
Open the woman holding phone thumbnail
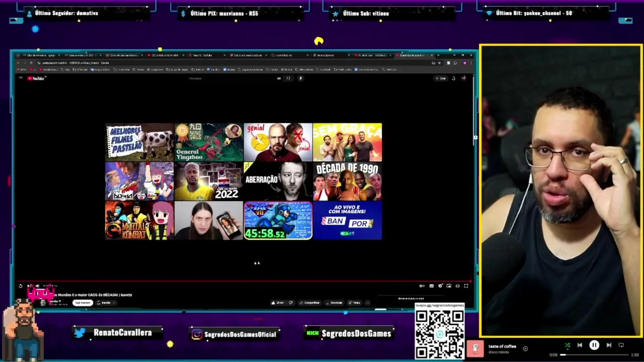tap(209, 221)
